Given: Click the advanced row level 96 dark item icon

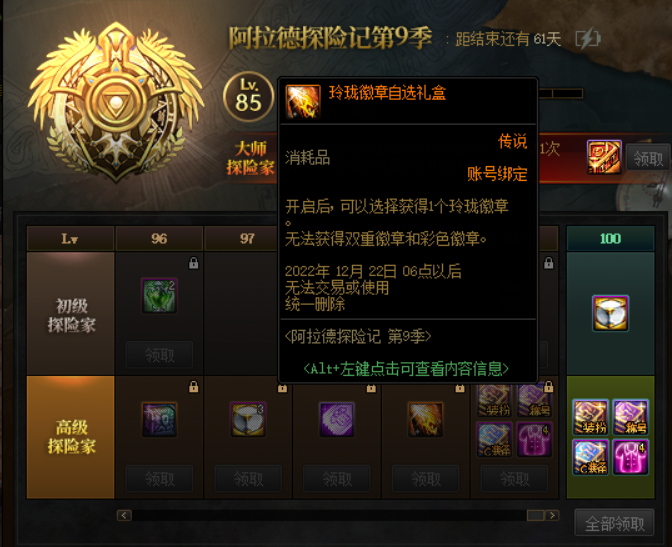Looking at the screenshot, I should point(159,419).
